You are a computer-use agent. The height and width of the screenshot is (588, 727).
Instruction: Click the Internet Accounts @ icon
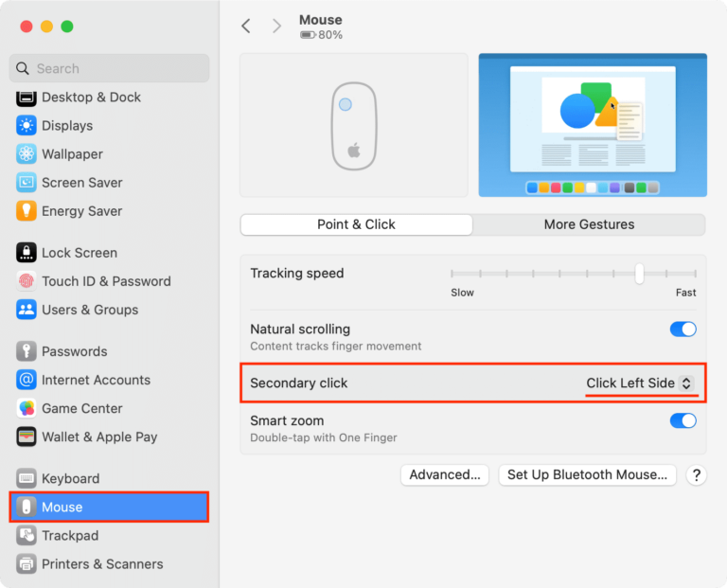pyautogui.click(x=27, y=380)
